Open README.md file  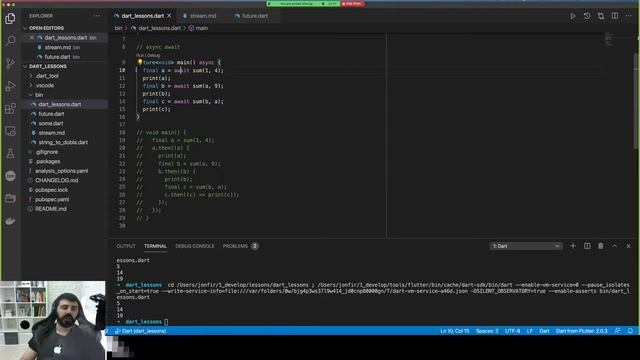[x=51, y=209]
